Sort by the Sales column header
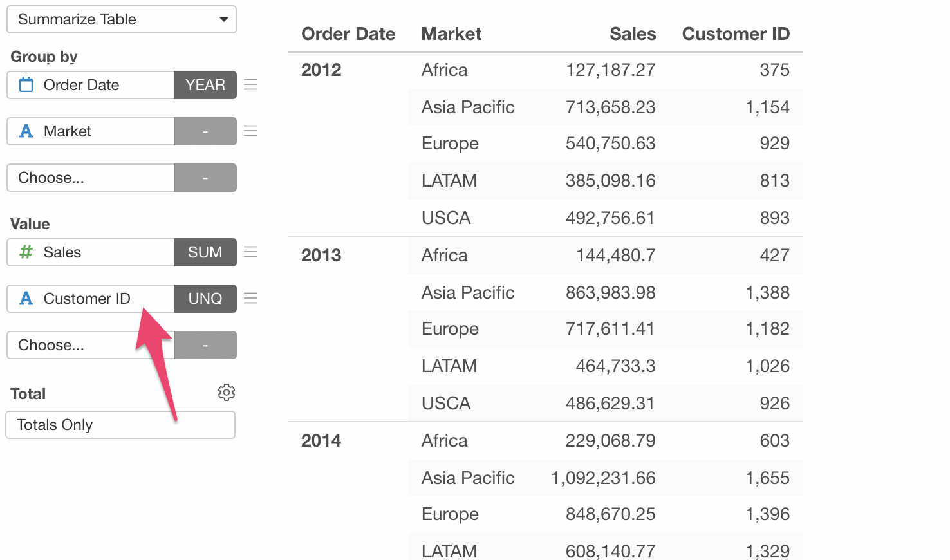950x560 pixels. pyautogui.click(x=632, y=34)
